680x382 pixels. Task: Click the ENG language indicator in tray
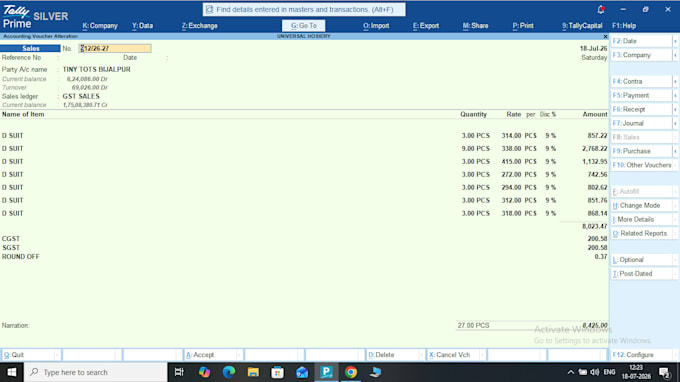pyautogui.click(x=609, y=372)
